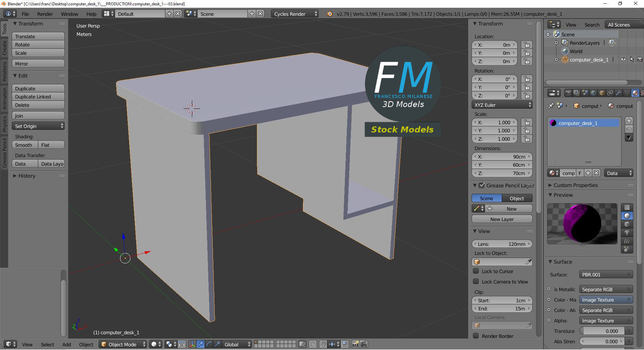Open Data link dropdown in material panel

click(x=619, y=173)
